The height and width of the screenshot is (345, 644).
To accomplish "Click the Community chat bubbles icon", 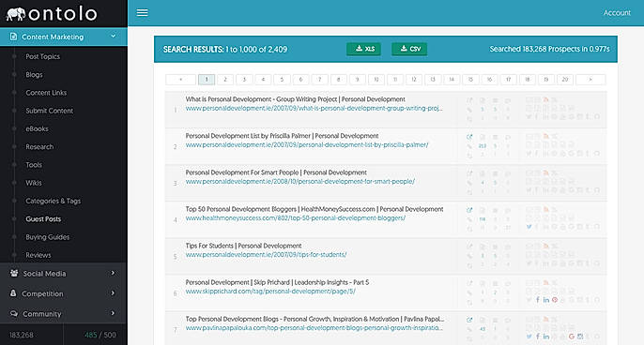I will 14,313.
